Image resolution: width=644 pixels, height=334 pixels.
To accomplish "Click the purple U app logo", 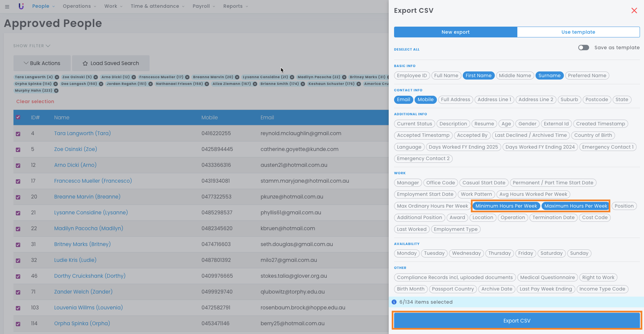I will [x=21, y=6].
